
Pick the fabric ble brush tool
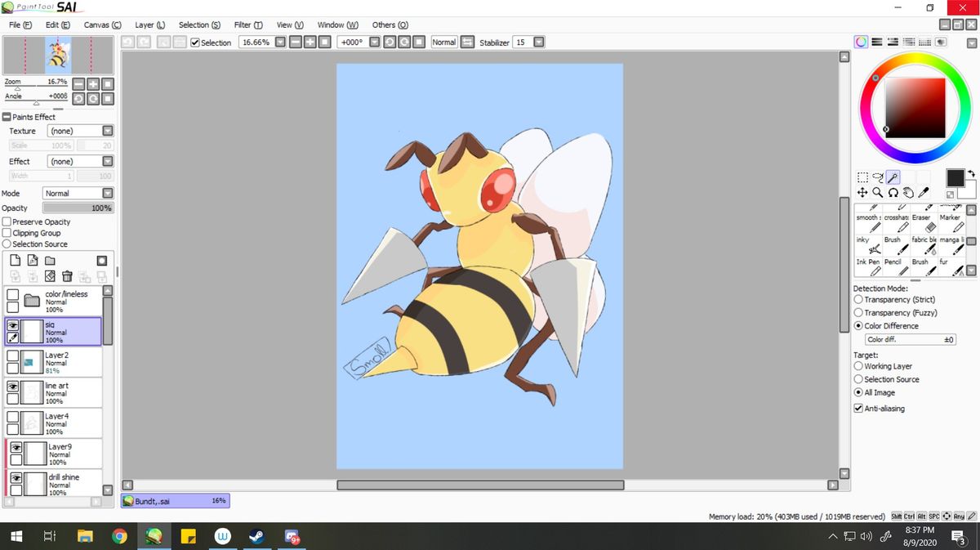pos(923,245)
